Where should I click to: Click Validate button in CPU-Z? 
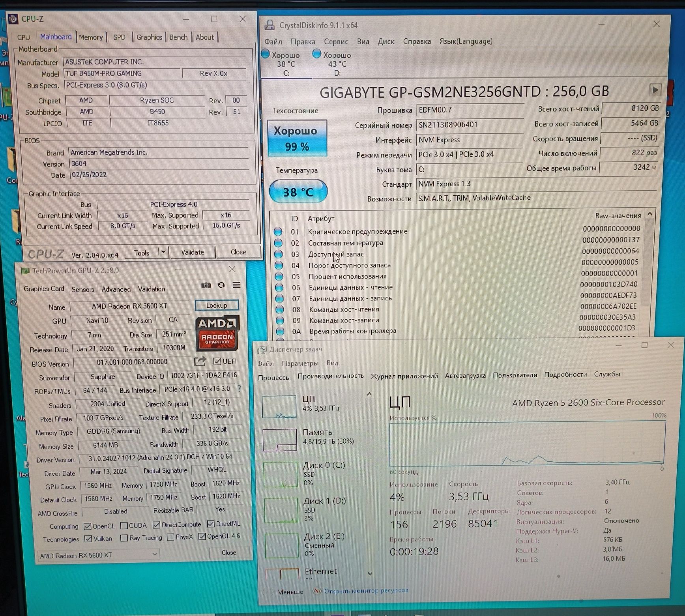(193, 252)
